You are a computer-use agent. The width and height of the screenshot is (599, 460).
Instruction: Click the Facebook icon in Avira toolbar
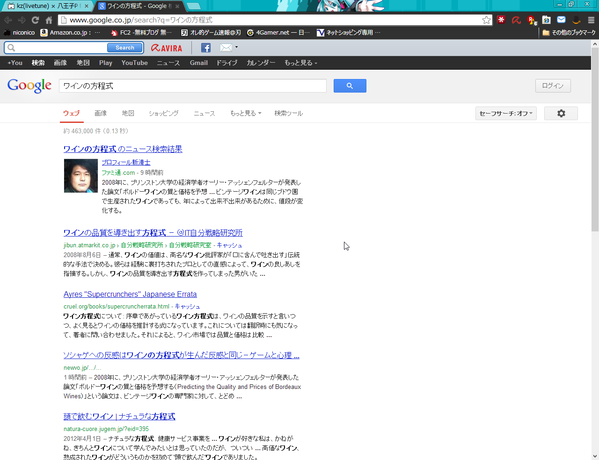[x=206, y=48]
